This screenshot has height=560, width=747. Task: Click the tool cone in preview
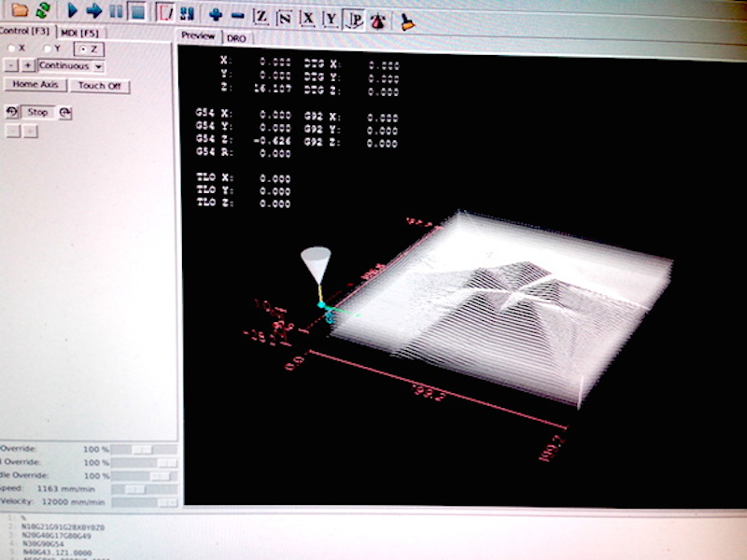tap(316, 264)
